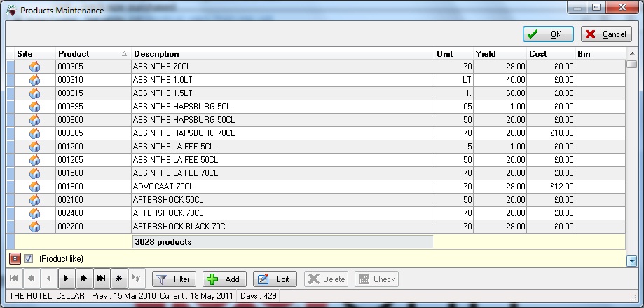Sort by the Description column header

(282, 54)
